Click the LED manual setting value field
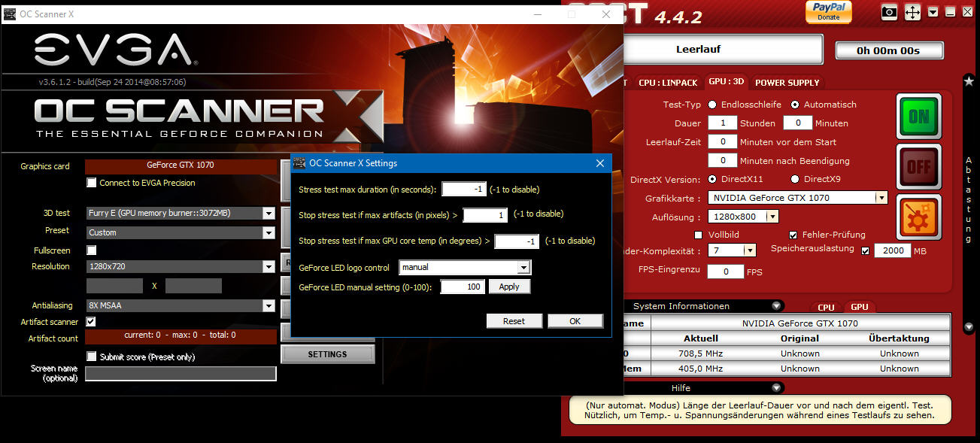Screen dimensions: 980x443 (463, 287)
